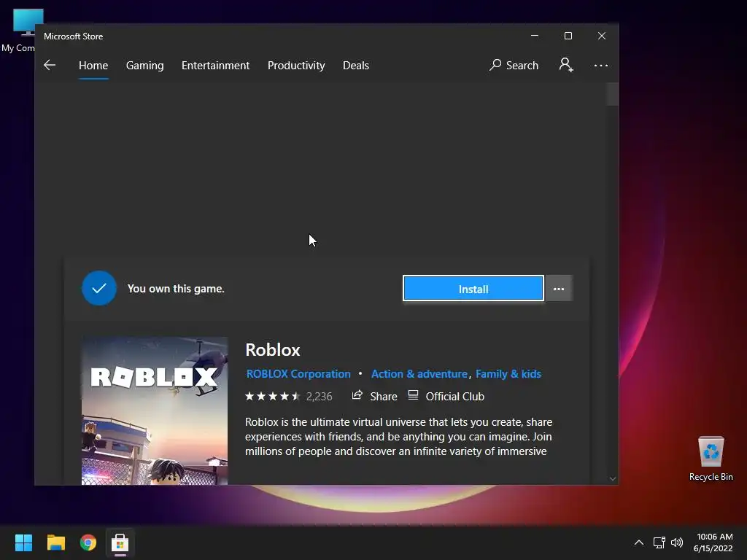This screenshot has height=560, width=747.
Task: Browse Action & adventure category
Action: click(419, 374)
